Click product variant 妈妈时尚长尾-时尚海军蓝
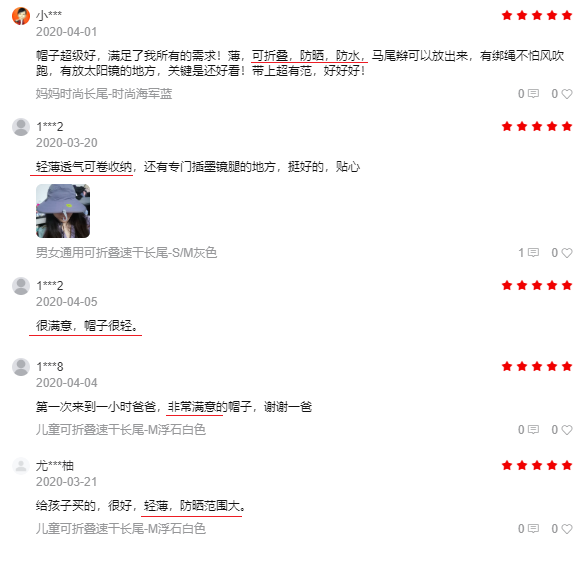This screenshot has width=582, height=570. 104,94
